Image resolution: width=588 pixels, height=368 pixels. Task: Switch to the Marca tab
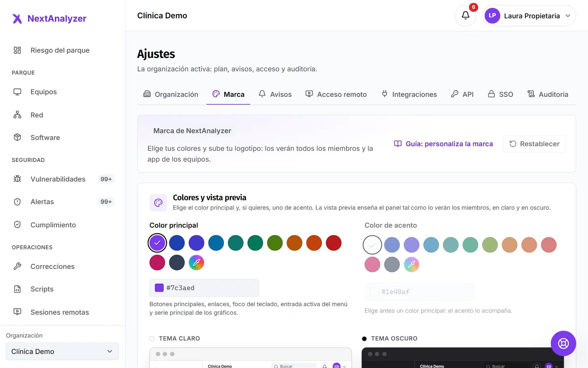[x=228, y=95]
